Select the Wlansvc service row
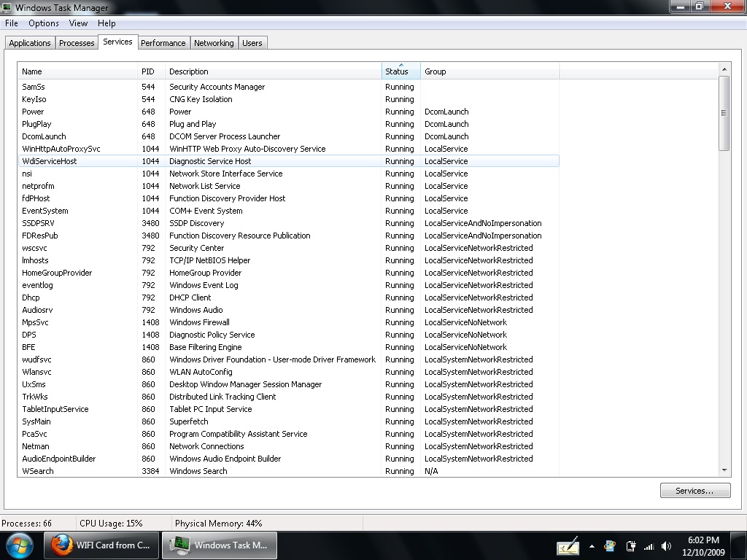Screen dimensions: 747x560 [288, 371]
